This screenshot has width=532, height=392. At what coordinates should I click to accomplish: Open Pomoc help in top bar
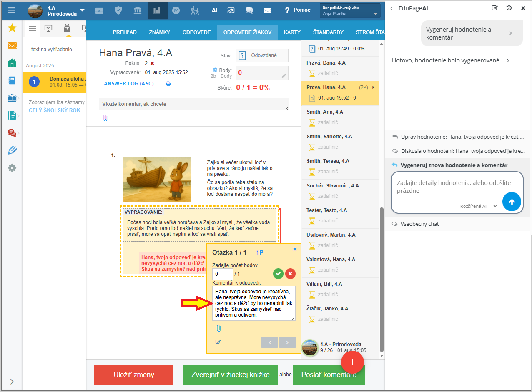298,10
